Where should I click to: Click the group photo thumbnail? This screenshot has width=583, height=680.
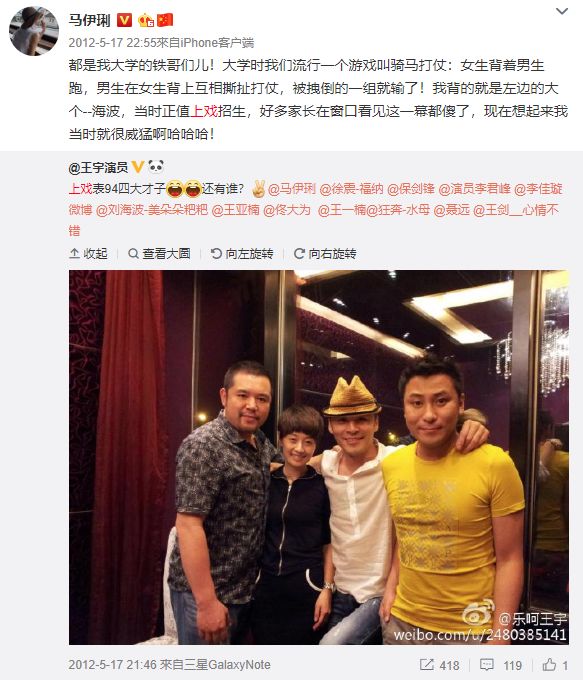tap(319, 457)
